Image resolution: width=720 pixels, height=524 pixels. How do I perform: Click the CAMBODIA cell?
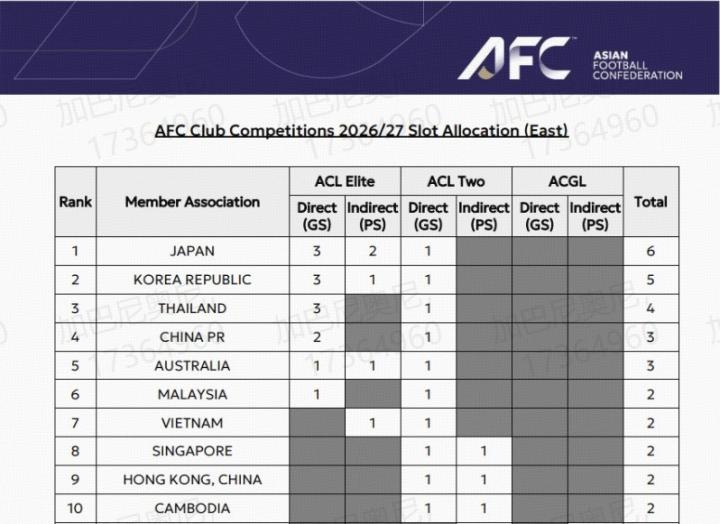(192, 508)
